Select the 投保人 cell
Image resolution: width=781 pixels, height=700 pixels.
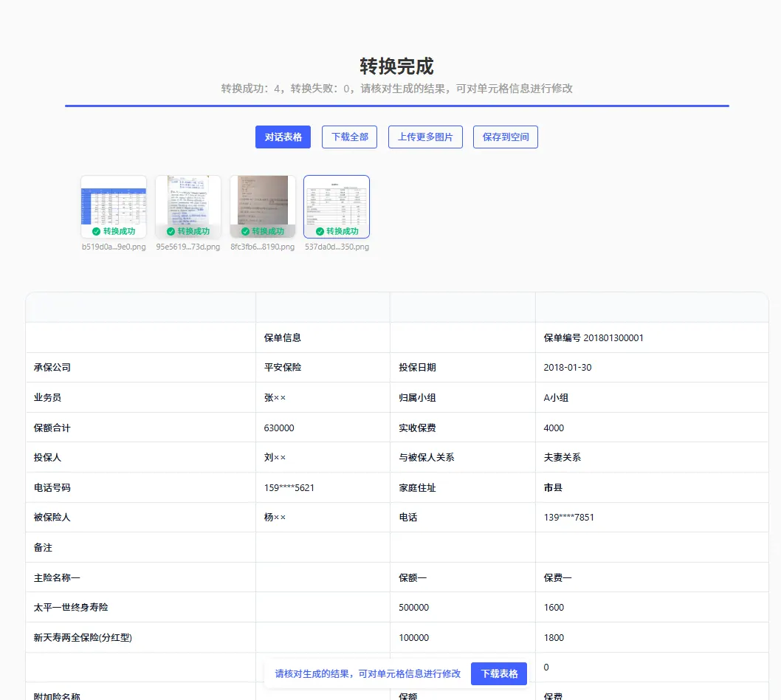(x=141, y=457)
